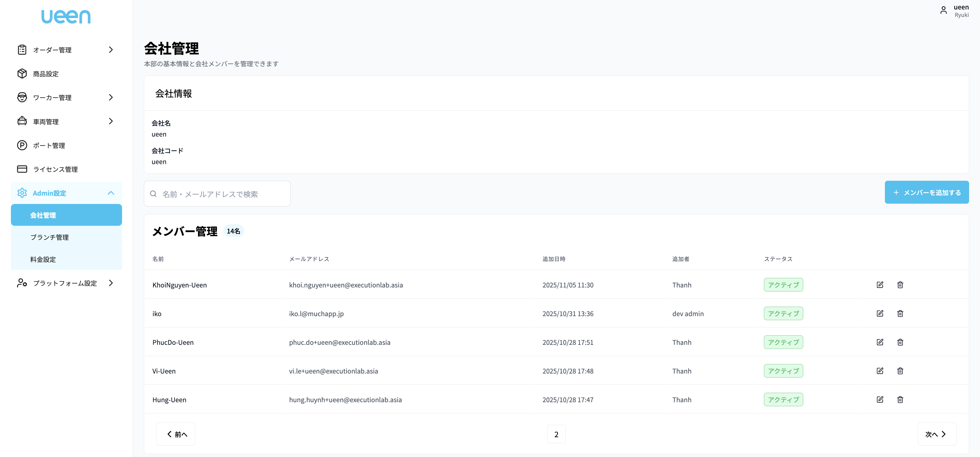The width and height of the screenshot is (980, 457).
Task: Open ライセンス管理 card icon item
Action: (55, 170)
